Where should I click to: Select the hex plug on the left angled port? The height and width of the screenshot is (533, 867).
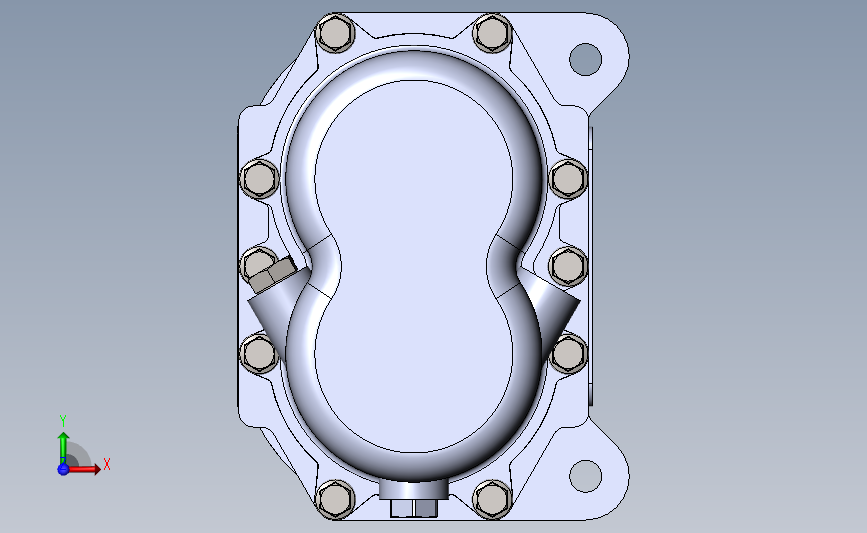[272, 275]
